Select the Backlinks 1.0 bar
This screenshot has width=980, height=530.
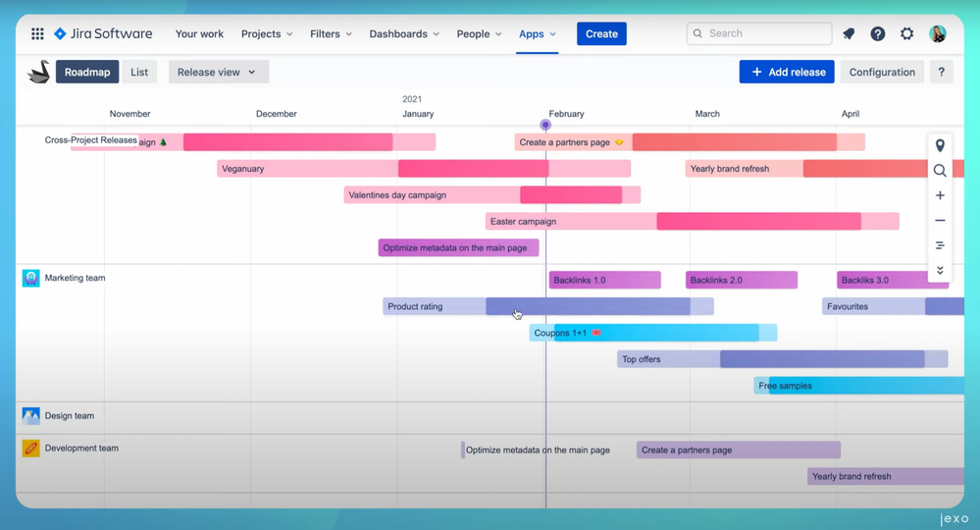point(605,280)
